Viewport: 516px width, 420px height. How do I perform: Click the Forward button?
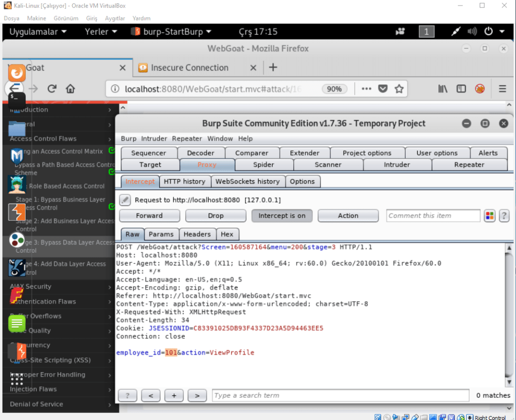click(x=149, y=216)
